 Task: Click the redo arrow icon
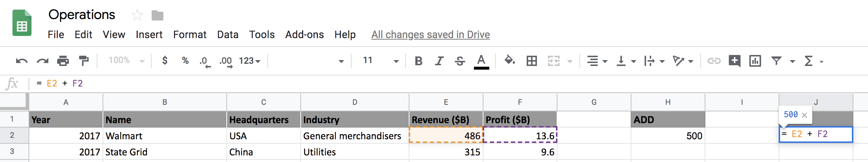tap(42, 61)
